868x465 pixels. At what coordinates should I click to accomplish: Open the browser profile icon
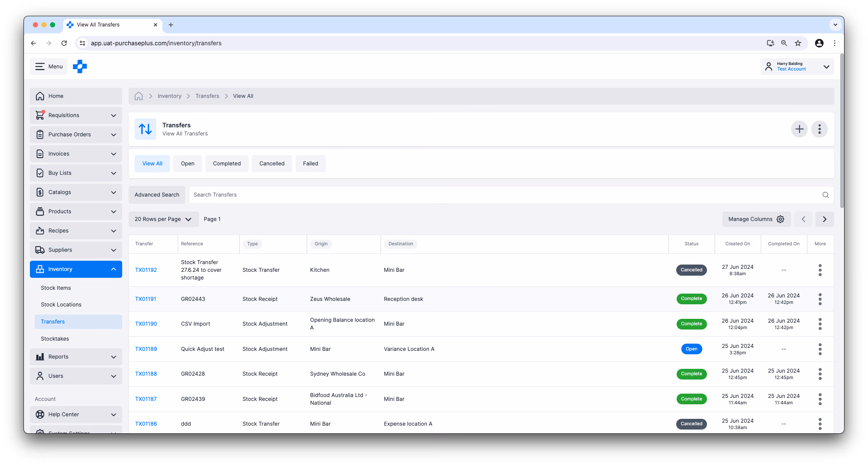(x=819, y=43)
